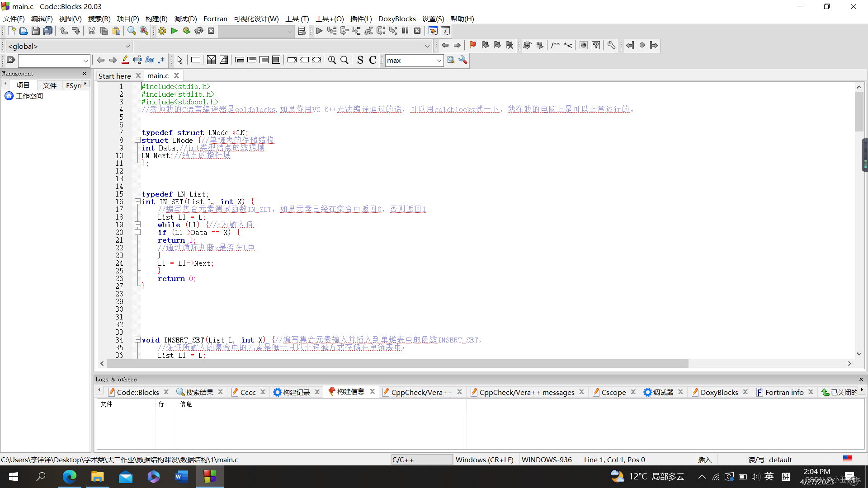Click the Highlight text marker icon
Viewport: 868px width, 488px height.
125,60
